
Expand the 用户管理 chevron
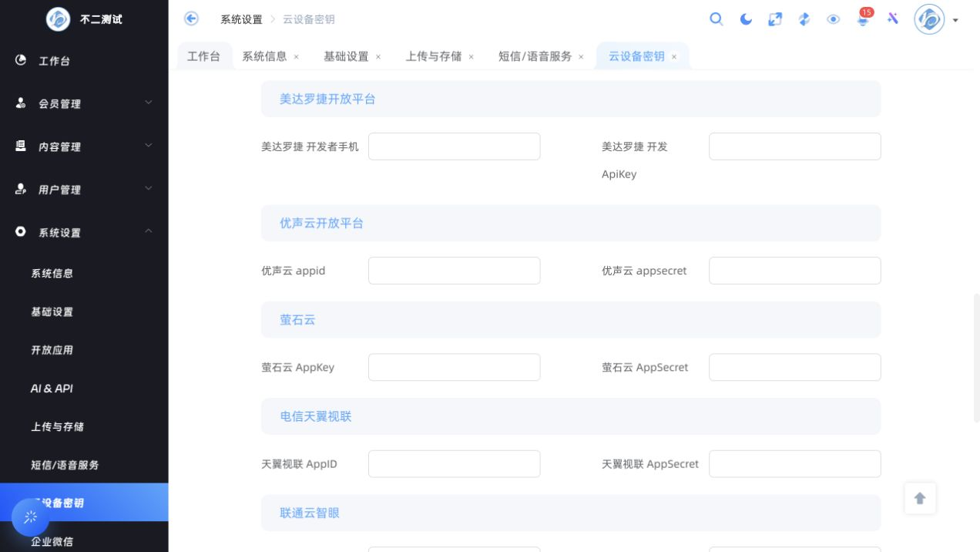(x=149, y=188)
